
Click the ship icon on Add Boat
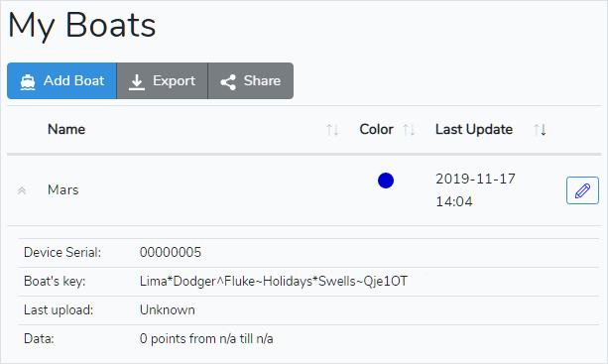click(28, 81)
